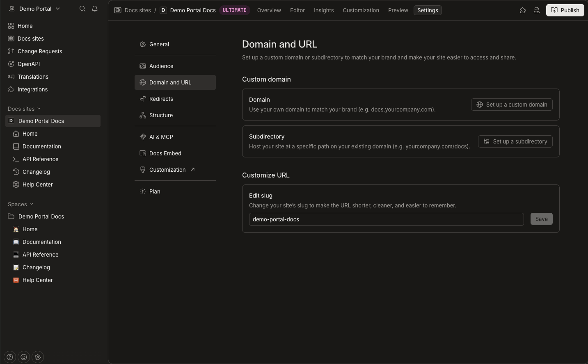Open General settings section
This screenshot has height=364, width=588.
[x=175, y=44]
